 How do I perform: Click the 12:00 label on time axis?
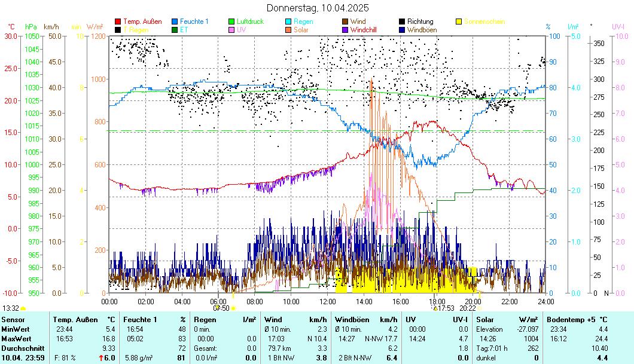[x=328, y=301]
